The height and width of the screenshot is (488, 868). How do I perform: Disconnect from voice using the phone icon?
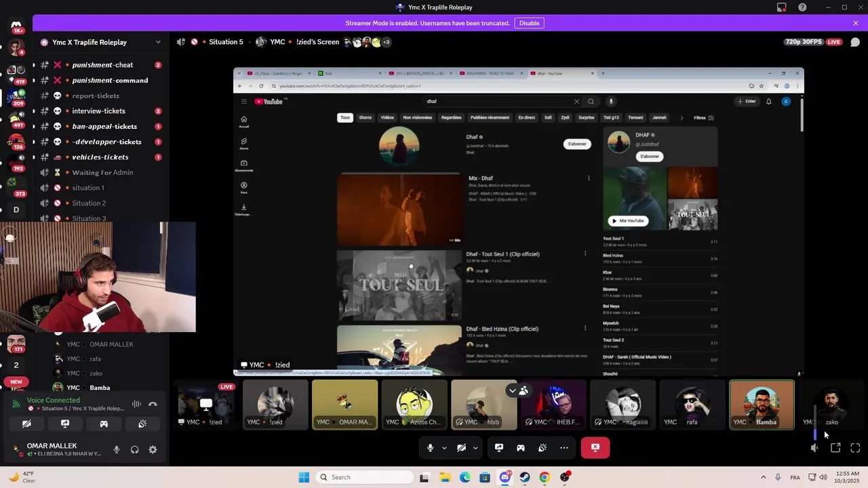pos(153,404)
